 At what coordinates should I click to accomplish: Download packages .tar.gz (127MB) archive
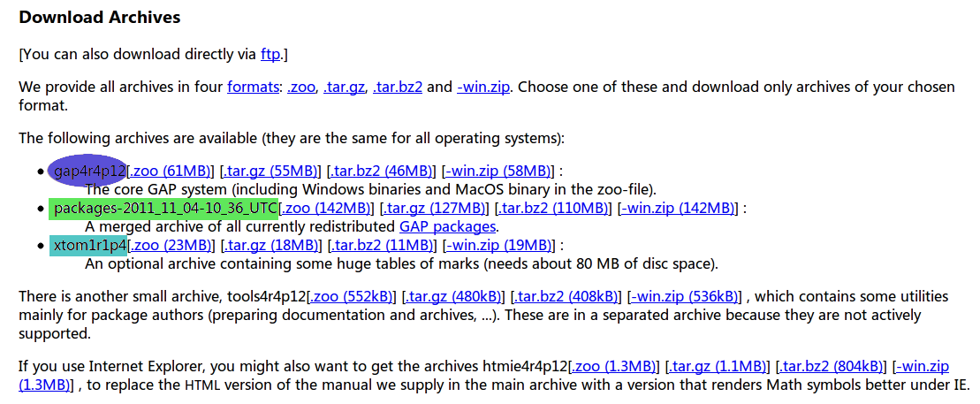(x=433, y=208)
